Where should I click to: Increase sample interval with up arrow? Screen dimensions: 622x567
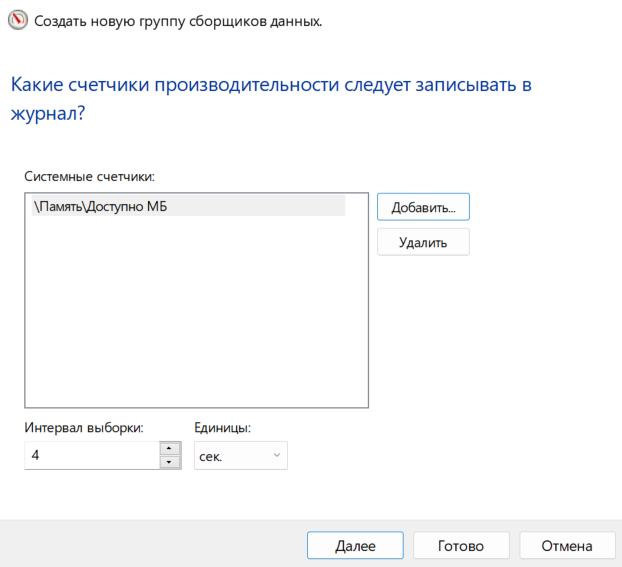[x=169, y=448]
